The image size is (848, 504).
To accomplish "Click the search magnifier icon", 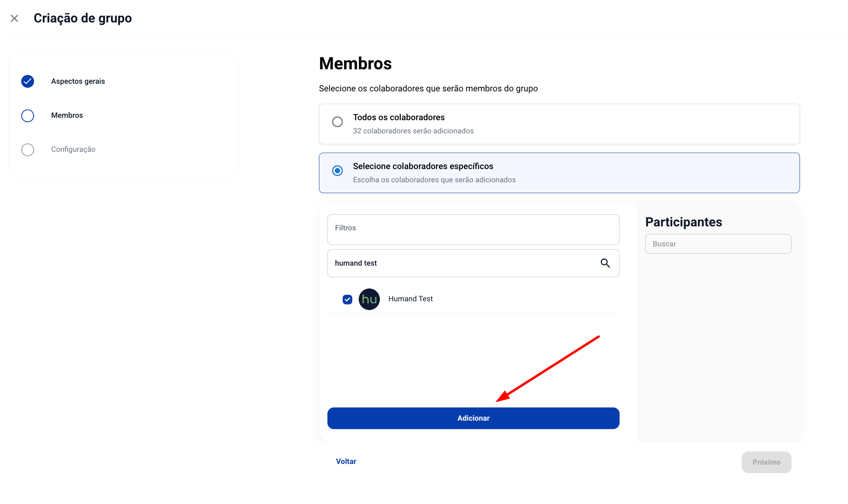I will [x=605, y=263].
